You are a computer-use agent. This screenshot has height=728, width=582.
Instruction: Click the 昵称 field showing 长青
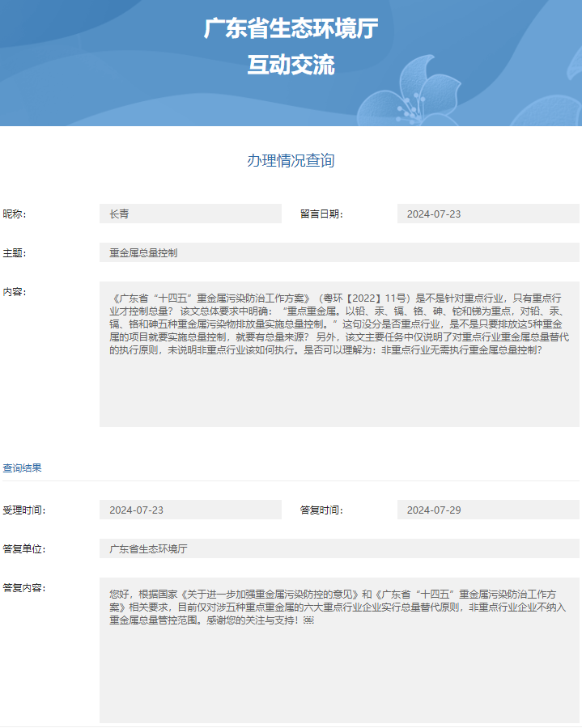point(190,214)
